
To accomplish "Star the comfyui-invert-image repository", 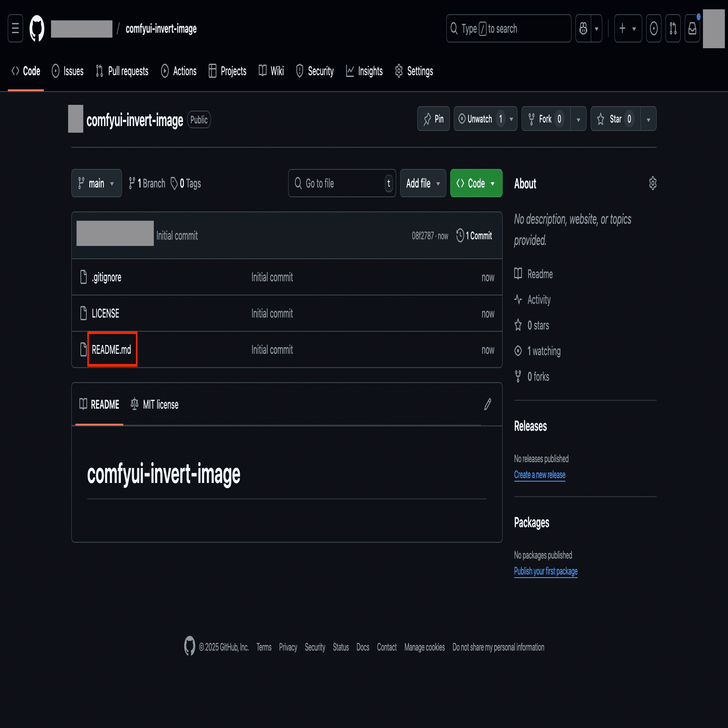I will tap(615, 119).
